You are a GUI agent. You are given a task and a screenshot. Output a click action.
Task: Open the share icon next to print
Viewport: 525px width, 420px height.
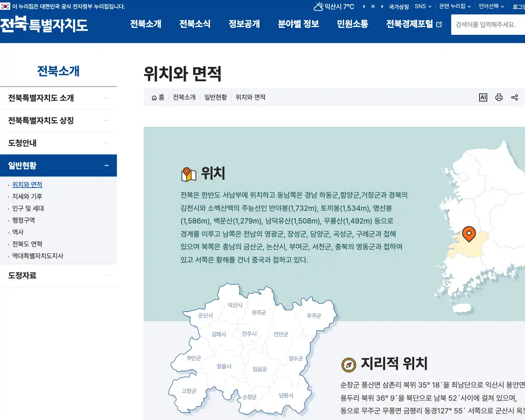point(515,97)
